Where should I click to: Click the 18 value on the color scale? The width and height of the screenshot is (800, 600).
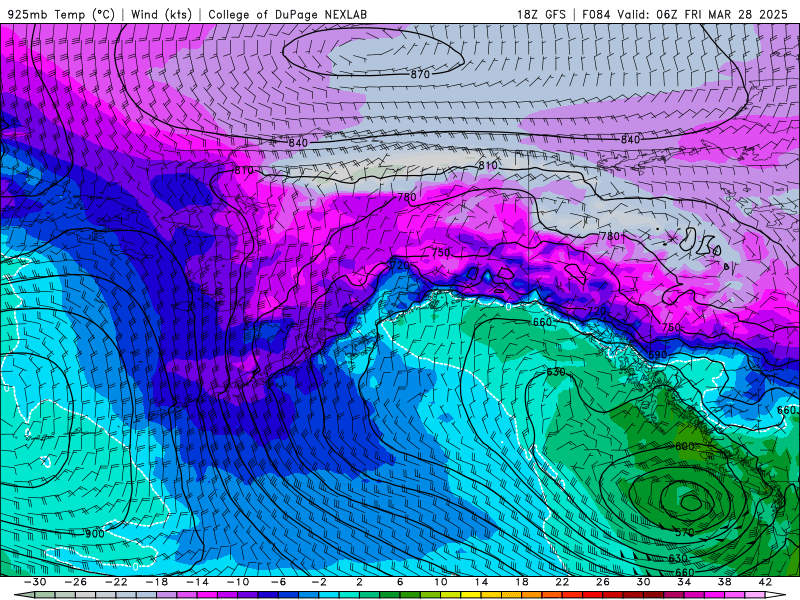coord(521,582)
